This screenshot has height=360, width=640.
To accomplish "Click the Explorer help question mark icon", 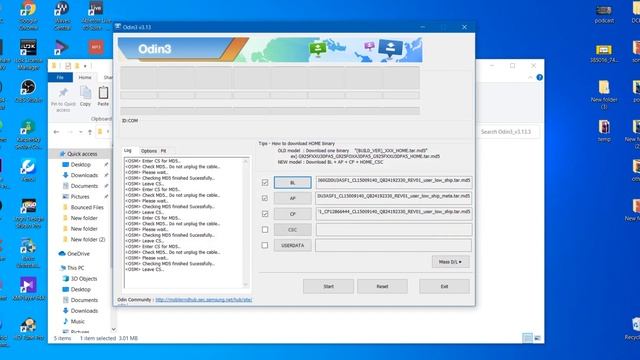I will (539, 77).
